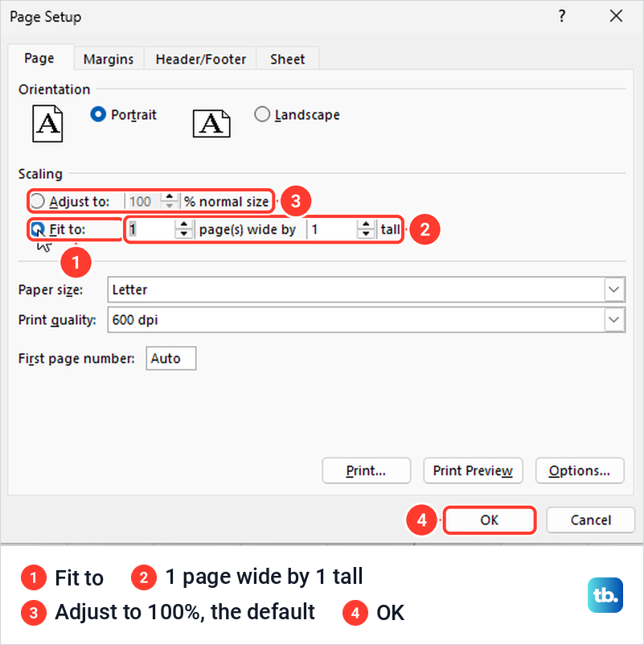This screenshot has width=644, height=645.
Task: Click the tb. logo icon
Action: [x=605, y=595]
